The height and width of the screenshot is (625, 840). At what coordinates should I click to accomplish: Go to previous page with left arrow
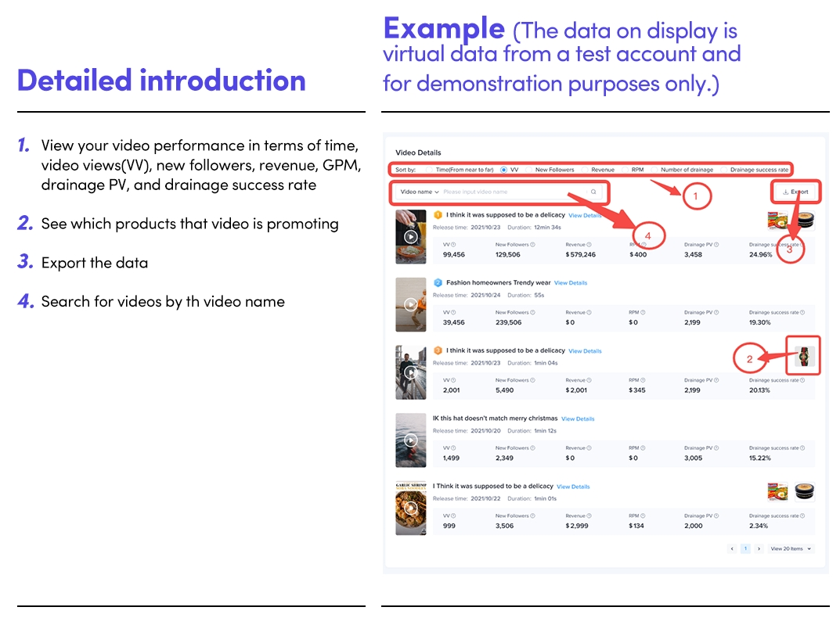point(733,549)
